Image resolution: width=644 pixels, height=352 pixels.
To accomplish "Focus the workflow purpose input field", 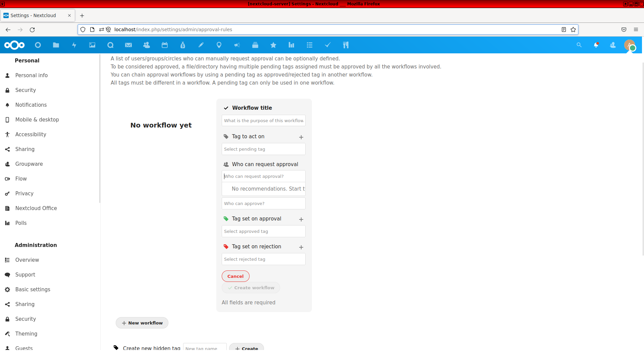I will click(x=263, y=120).
